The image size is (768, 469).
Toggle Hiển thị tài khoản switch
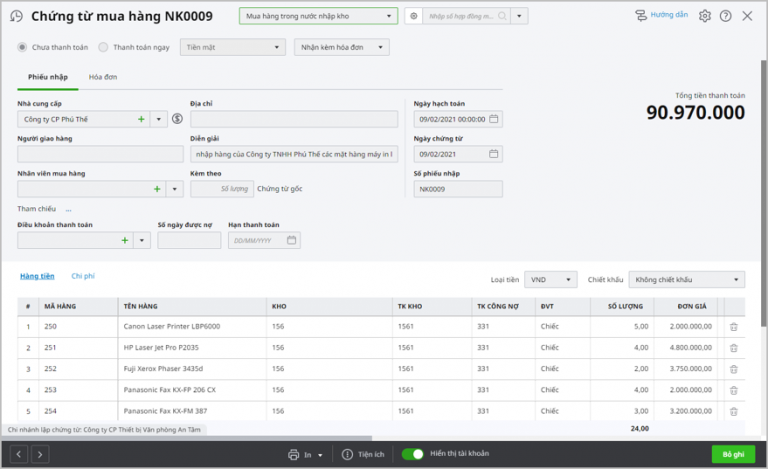(412, 454)
